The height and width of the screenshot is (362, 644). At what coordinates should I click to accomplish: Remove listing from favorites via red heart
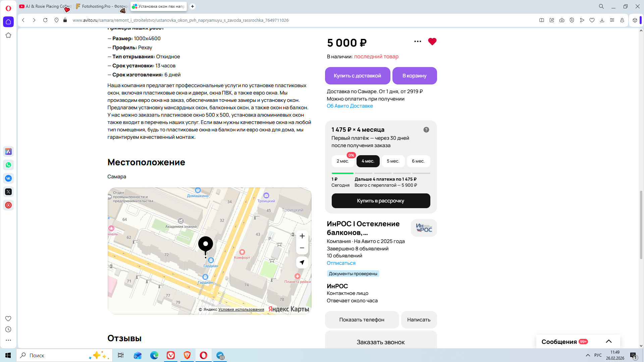click(x=432, y=42)
